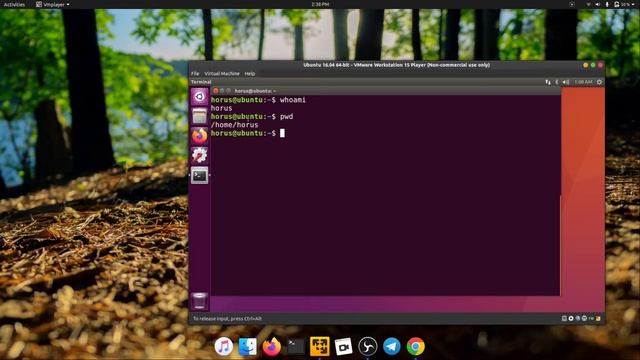This screenshot has height=360, width=640.
Task: Open the guest clock showing AM time
Action: coord(583,82)
